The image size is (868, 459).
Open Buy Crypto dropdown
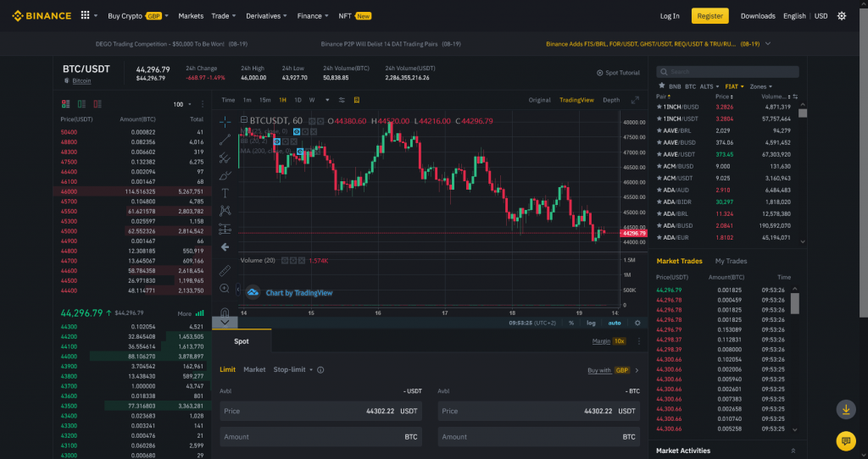click(138, 16)
